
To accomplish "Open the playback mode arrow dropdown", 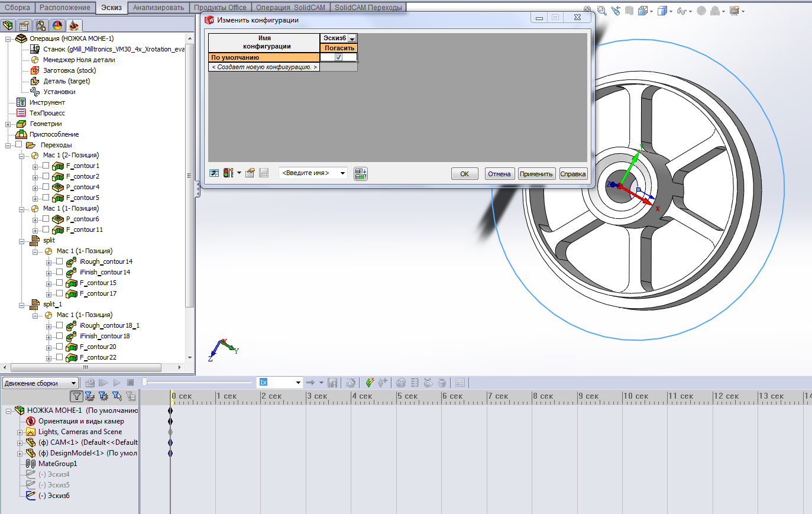I will click(x=321, y=383).
